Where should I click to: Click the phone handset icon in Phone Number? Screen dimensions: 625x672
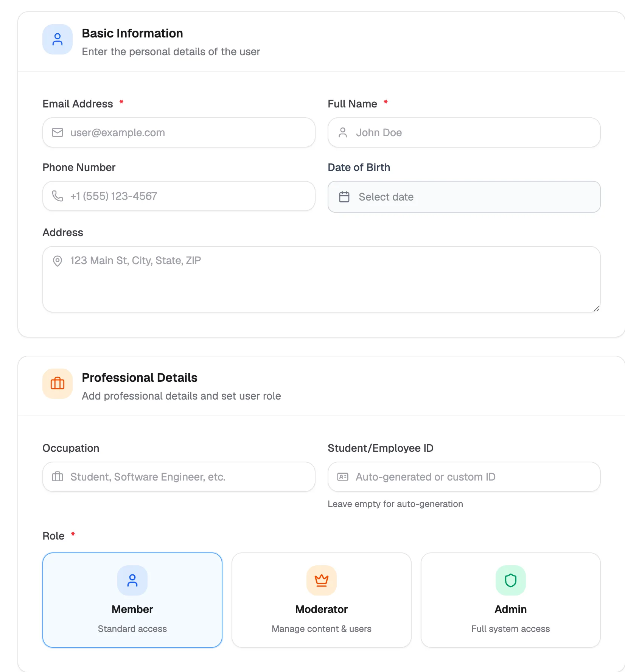point(58,196)
